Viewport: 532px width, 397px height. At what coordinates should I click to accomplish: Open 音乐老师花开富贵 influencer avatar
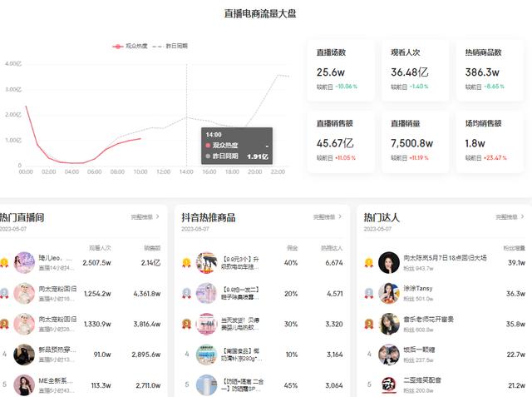[389, 323]
